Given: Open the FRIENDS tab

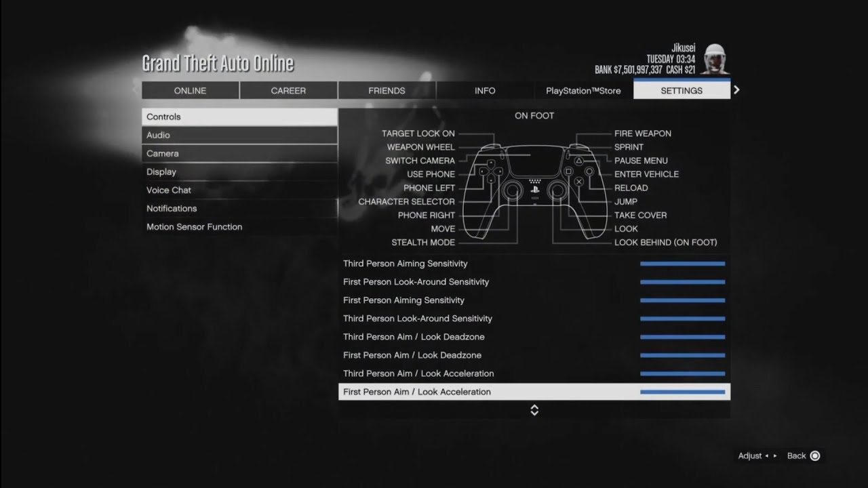Looking at the screenshot, I should (387, 90).
